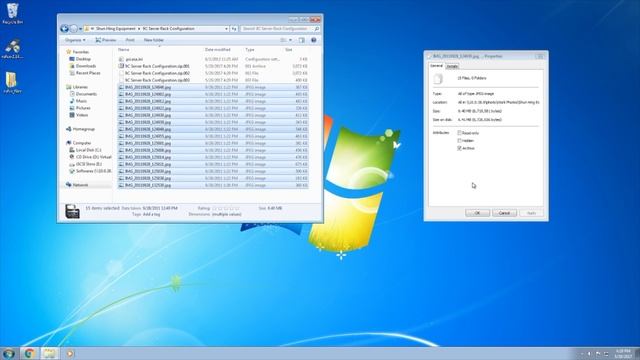Open the address bar previous locations dropdown
Image resolution: width=640 pixels, height=360 pixels.
226,29
